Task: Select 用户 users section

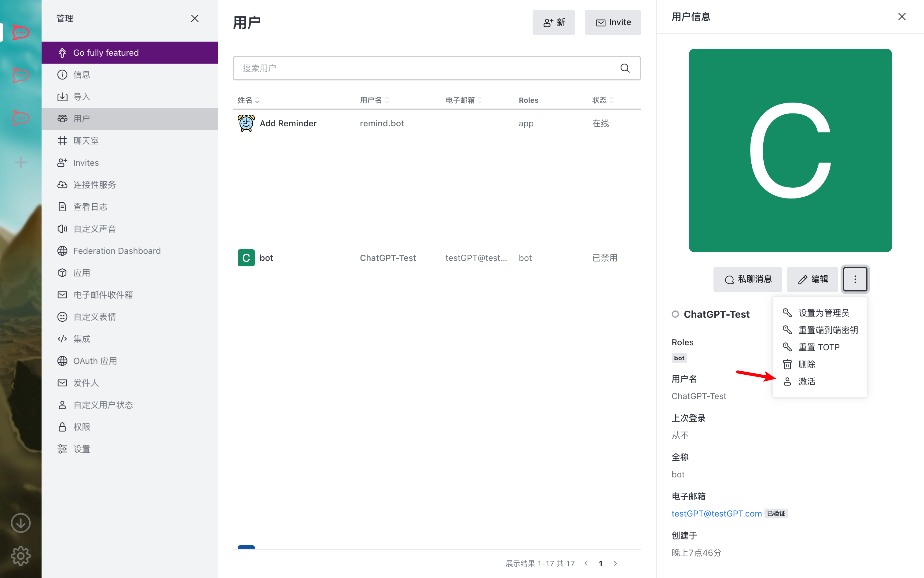Action: click(130, 119)
